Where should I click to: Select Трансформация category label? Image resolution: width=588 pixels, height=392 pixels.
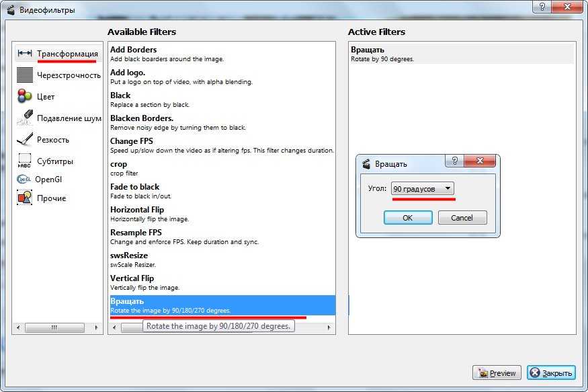67,53
